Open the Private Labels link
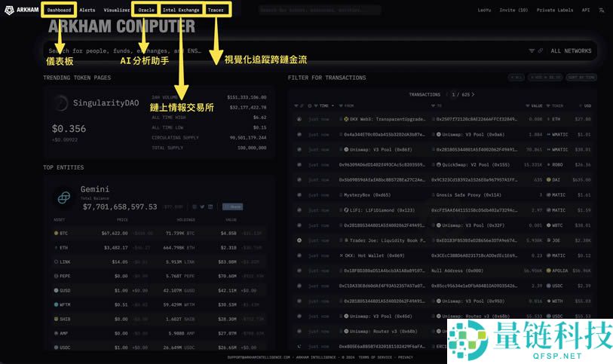This screenshot has height=364, width=613. 554,10
